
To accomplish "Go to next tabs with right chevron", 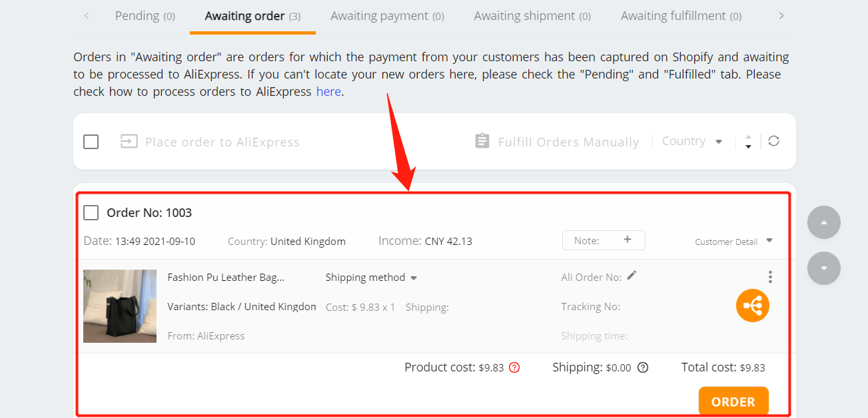I will [781, 16].
